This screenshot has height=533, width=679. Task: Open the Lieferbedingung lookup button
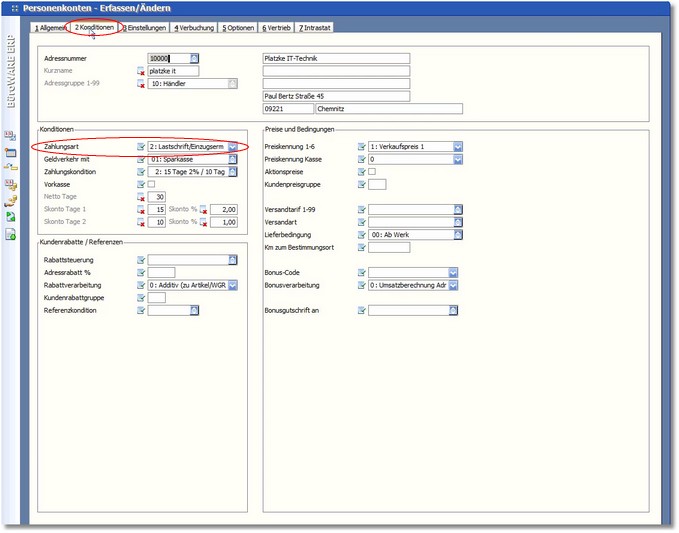point(457,235)
